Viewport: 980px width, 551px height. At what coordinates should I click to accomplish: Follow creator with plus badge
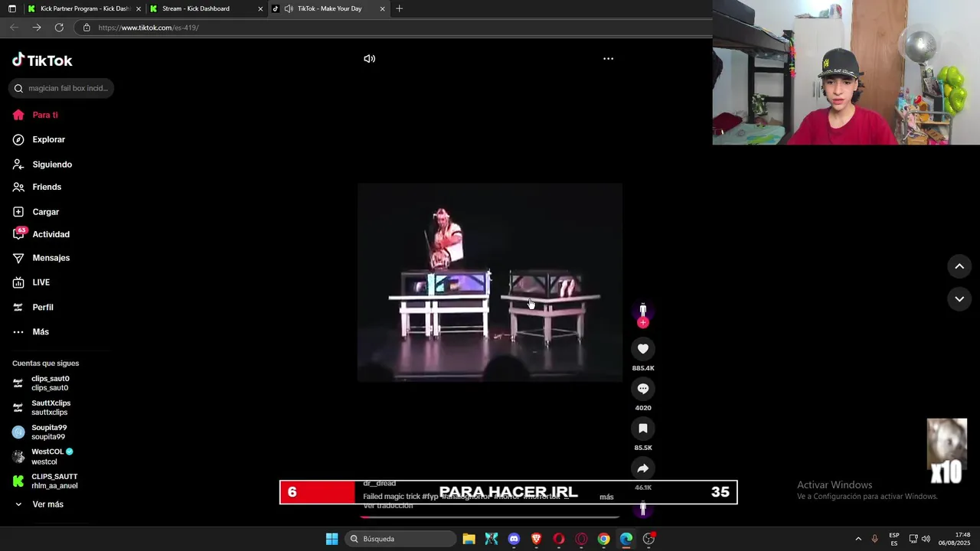[x=643, y=323]
